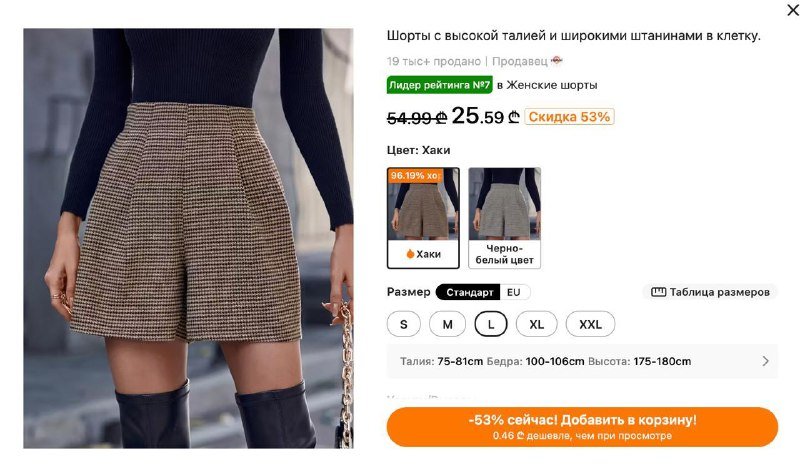Expand measurement details with chevron arrow
The width and height of the screenshot is (800, 467).
click(x=765, y=361)
